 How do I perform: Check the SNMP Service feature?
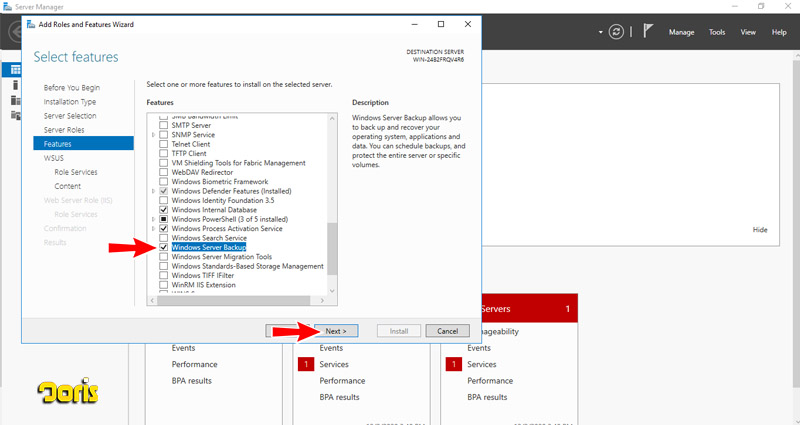(163, 135)
